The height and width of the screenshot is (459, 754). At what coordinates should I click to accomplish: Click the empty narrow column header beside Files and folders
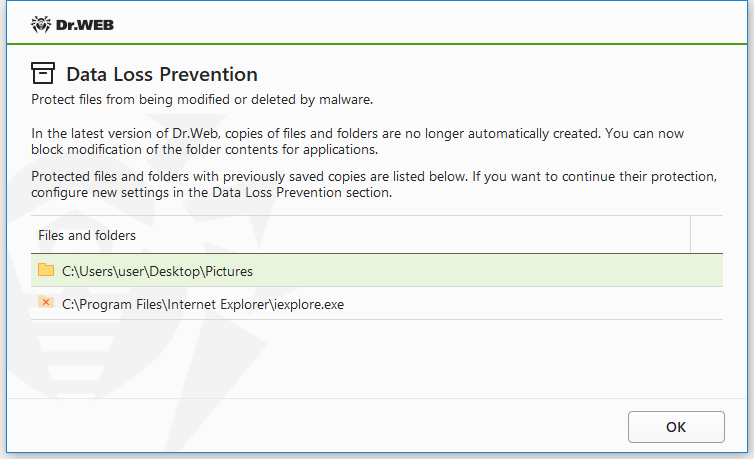(x=707, y=235)
